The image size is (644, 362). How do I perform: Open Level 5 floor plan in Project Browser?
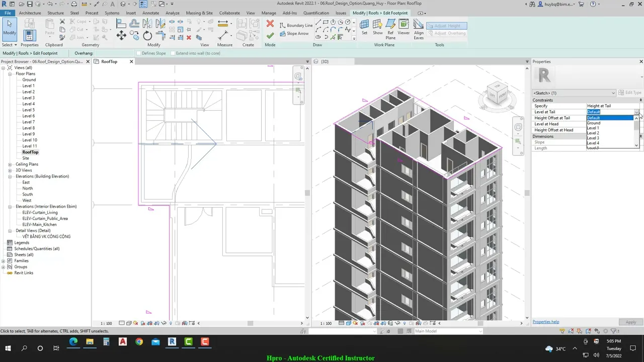point(28,110)
